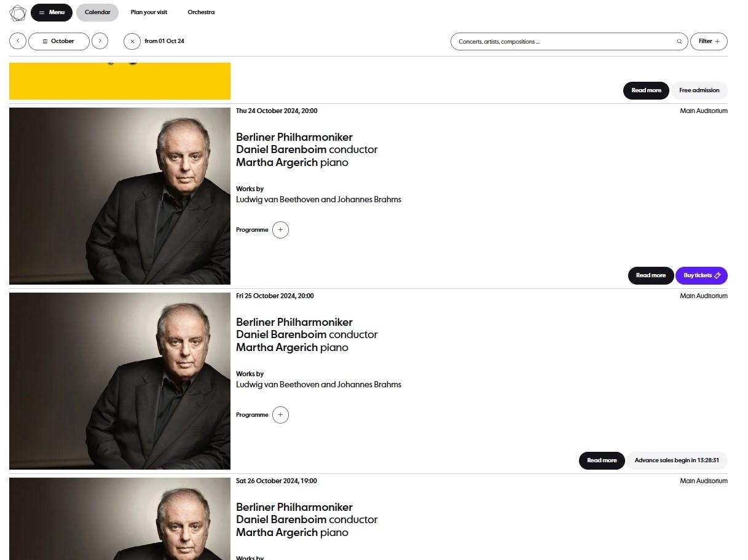Read more about the 25 October concert
748x560 pixels.
602,460
